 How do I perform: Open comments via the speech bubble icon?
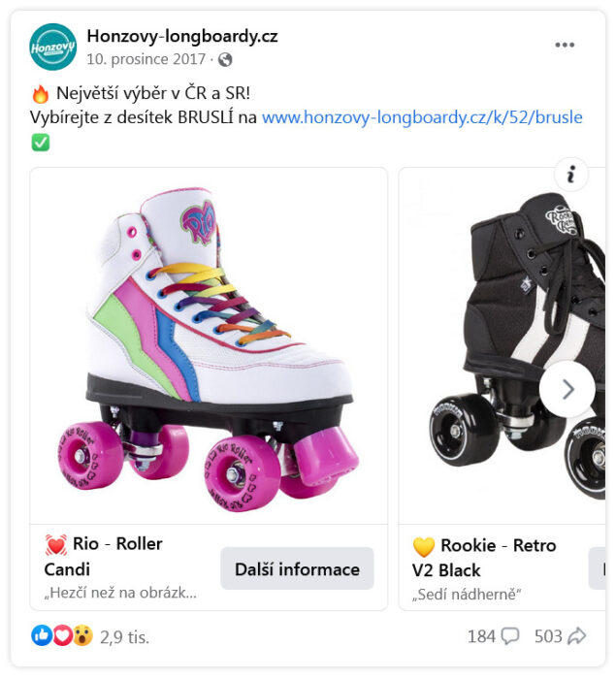pyautogui.click(x=510, y=636)
